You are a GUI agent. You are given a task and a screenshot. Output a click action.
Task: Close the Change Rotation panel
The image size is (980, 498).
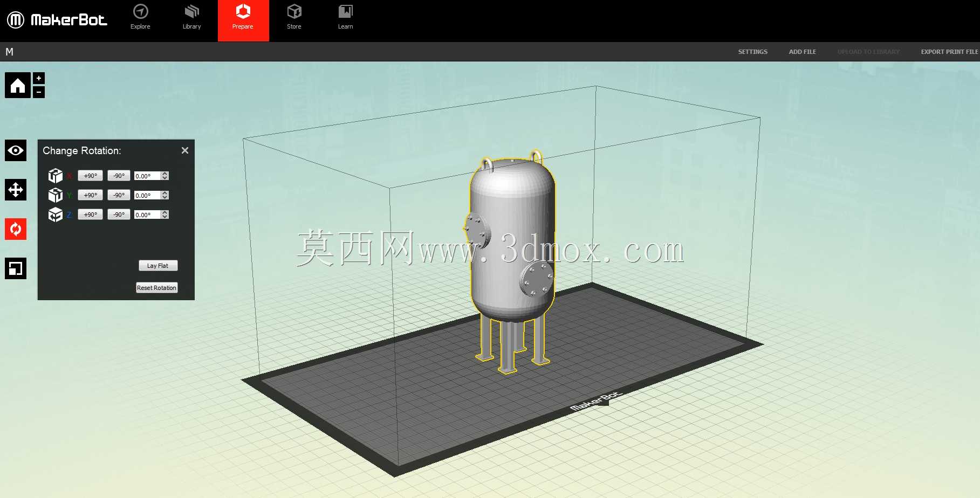185,150
